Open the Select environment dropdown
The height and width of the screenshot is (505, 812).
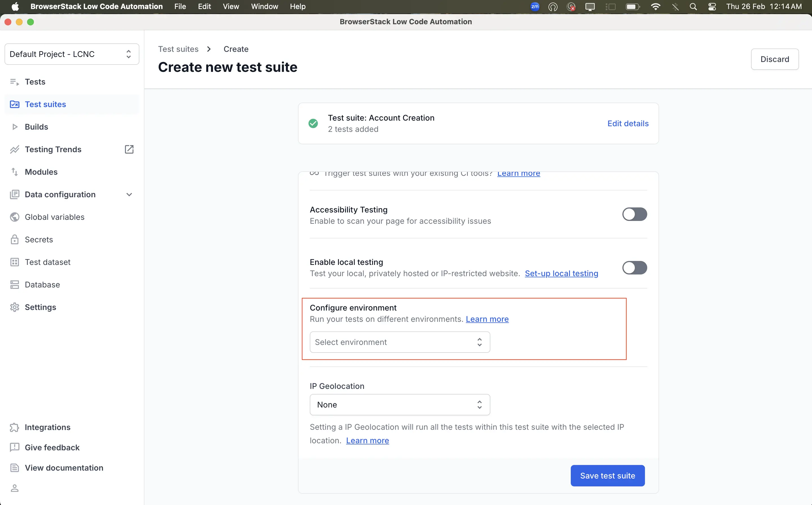pos(400,342)
